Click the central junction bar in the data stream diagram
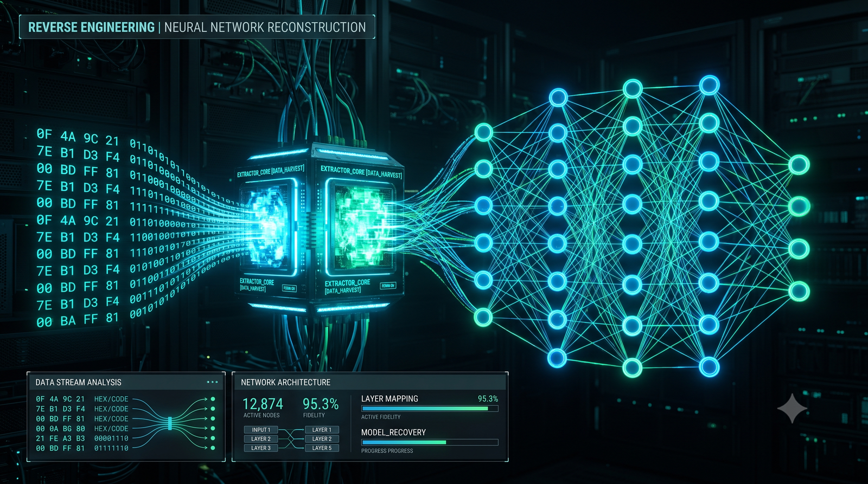The image size is (868, 484). point(170,423)
